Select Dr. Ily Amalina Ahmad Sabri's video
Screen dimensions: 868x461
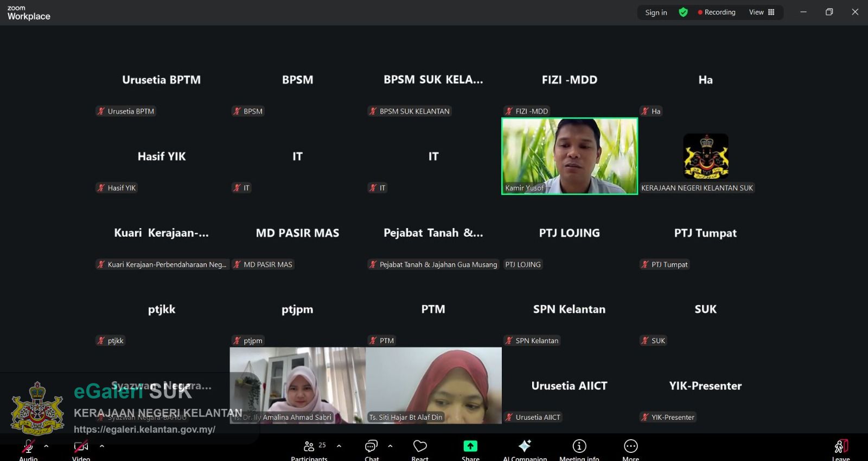coord(298,386)
